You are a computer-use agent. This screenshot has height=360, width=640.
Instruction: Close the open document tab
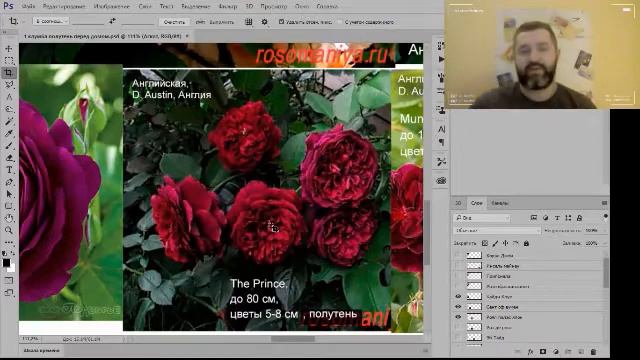[187, 36]
